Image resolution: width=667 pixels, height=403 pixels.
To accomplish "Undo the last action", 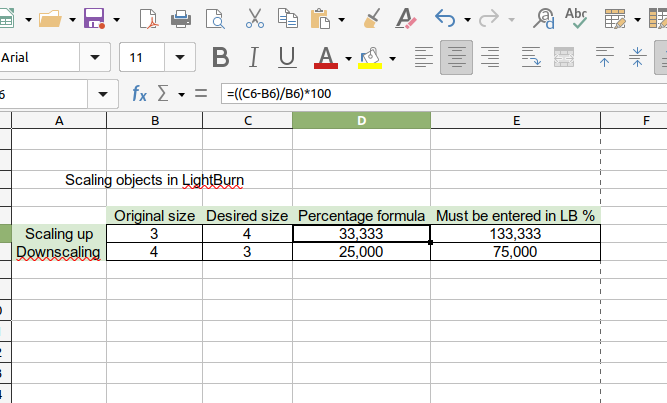I will [445, 18].
